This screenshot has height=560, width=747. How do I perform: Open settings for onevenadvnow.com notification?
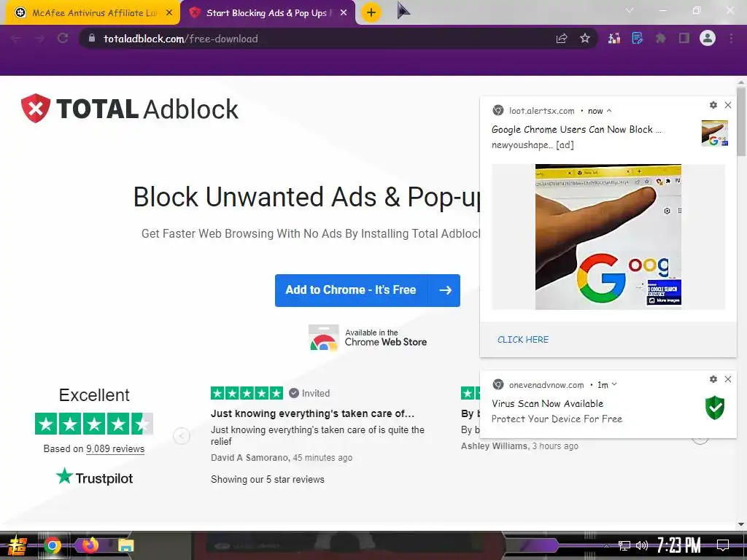coord(713,379)
